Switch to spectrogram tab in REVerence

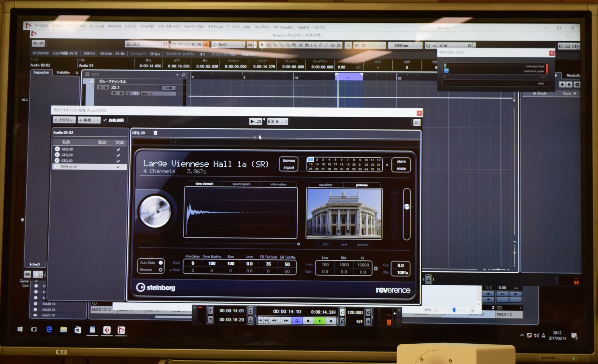[241, 184]
